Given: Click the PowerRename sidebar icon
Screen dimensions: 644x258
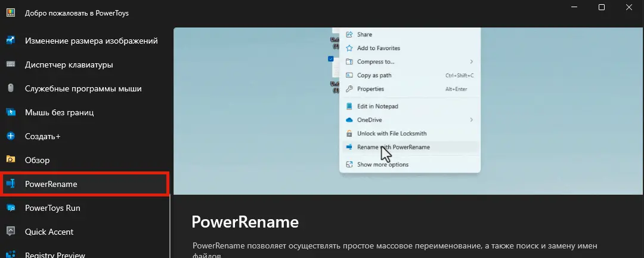Looking at the screenshot, I should point(10,184).
